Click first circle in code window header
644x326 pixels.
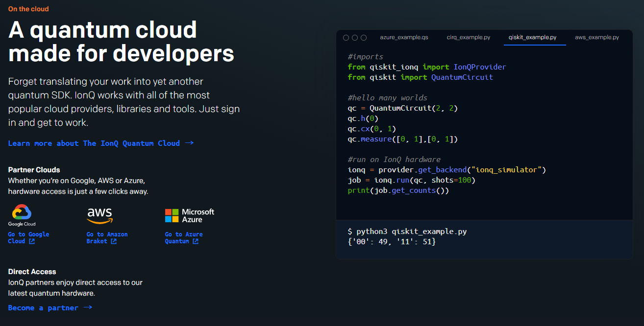click(x=346, y=38)
